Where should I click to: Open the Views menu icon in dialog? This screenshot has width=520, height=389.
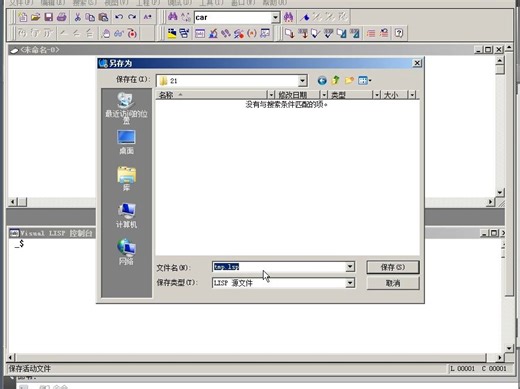pos(364,80)
